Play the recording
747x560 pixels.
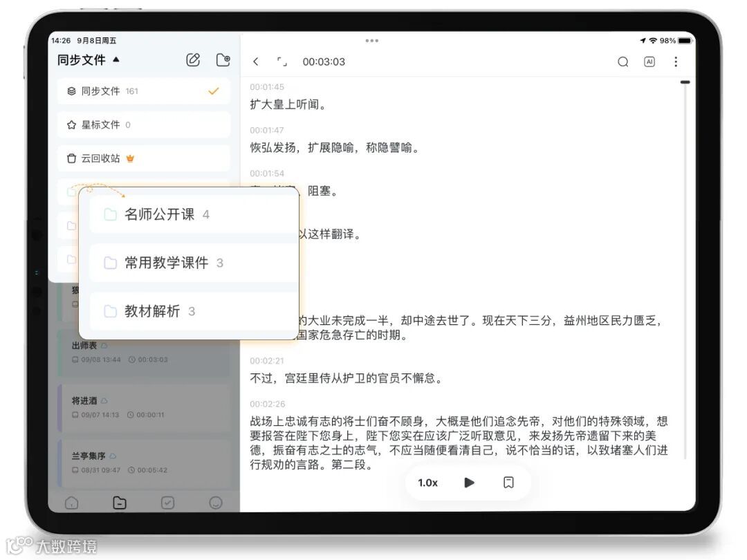[x=469, y=483]
